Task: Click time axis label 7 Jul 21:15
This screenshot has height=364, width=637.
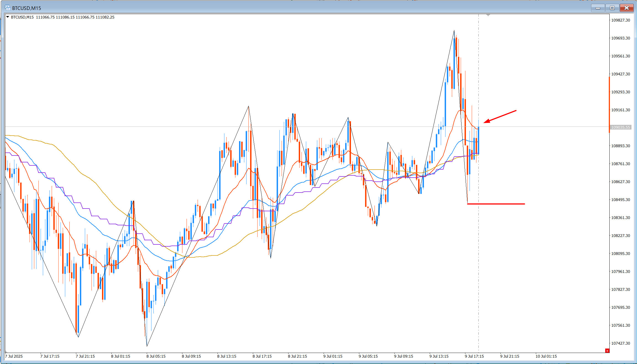Action: [85, 356]
